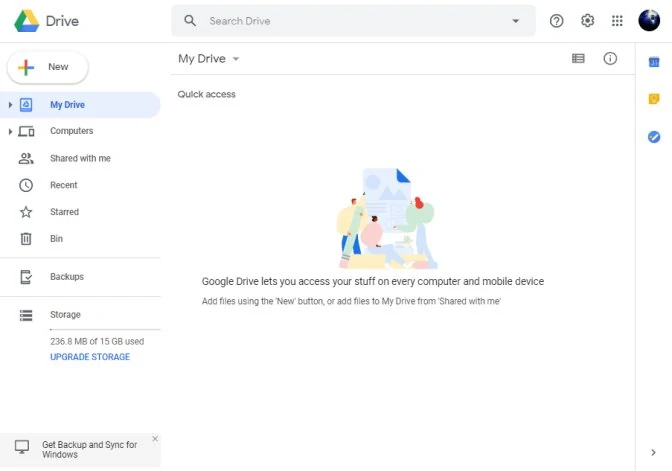Click the UPGRADE STORAGE link
Viewport: 672px width, 471px height.
(90, 357)
